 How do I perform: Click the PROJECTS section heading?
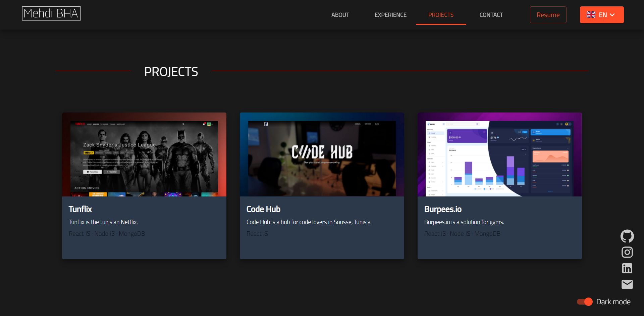[171, 72]
